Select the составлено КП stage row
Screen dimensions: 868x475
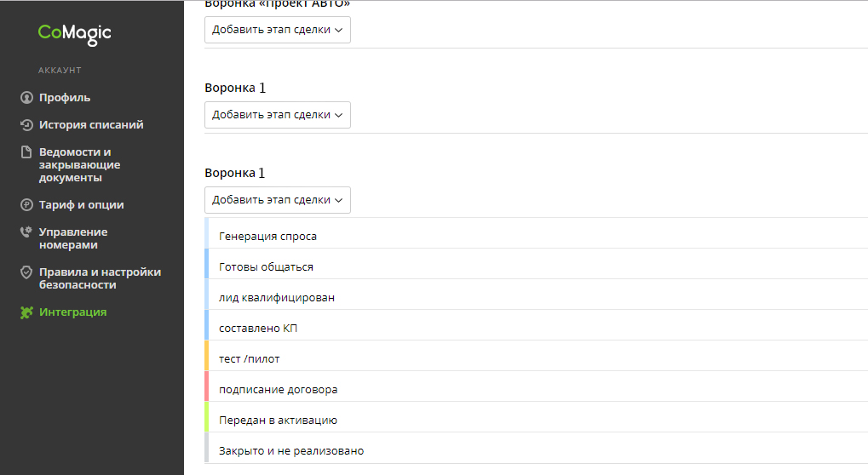click(537, 325)
